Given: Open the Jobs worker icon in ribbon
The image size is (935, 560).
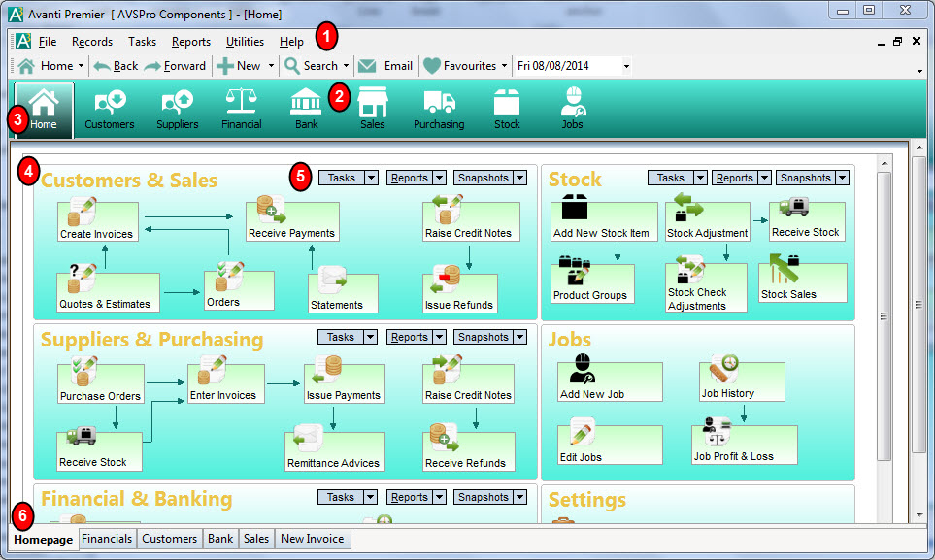Looking at the screenshot, I should [573, 109].
